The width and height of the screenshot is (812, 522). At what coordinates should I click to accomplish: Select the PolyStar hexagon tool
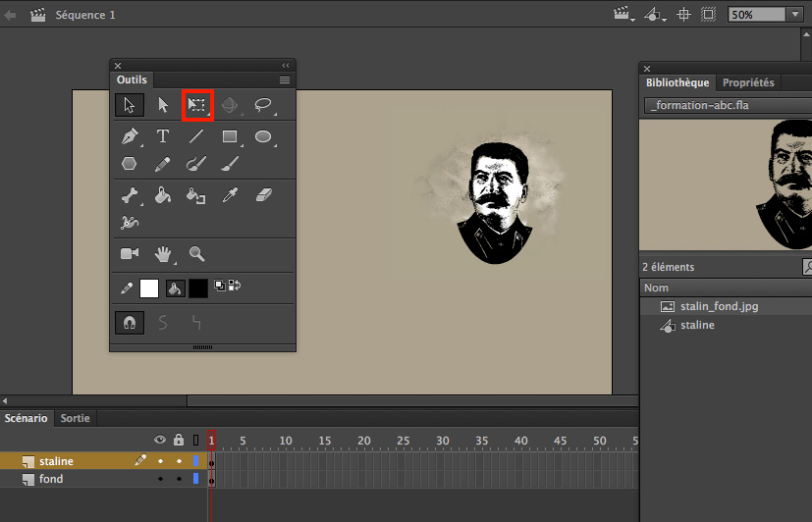point(129,164)
